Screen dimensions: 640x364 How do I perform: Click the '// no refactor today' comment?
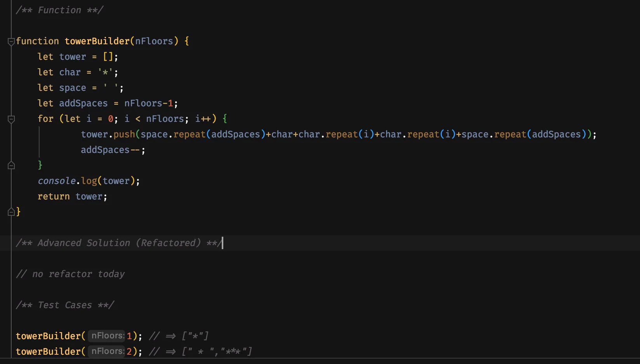tap(70, 274)
